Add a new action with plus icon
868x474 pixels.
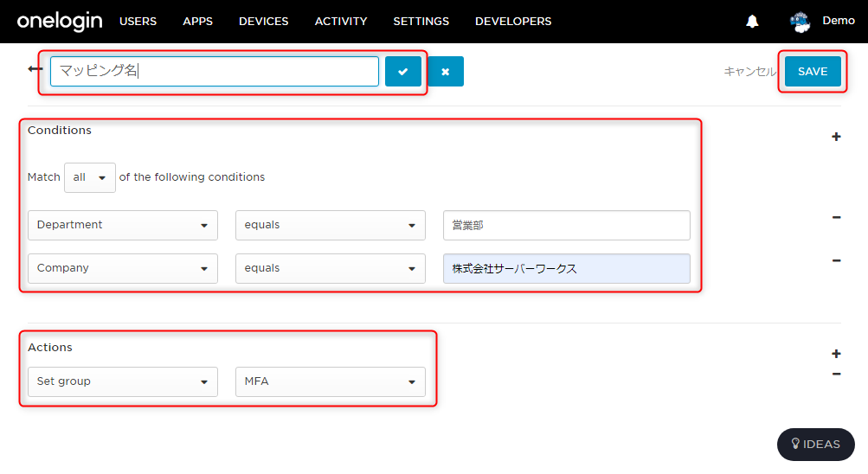click(x=836, y=354)
